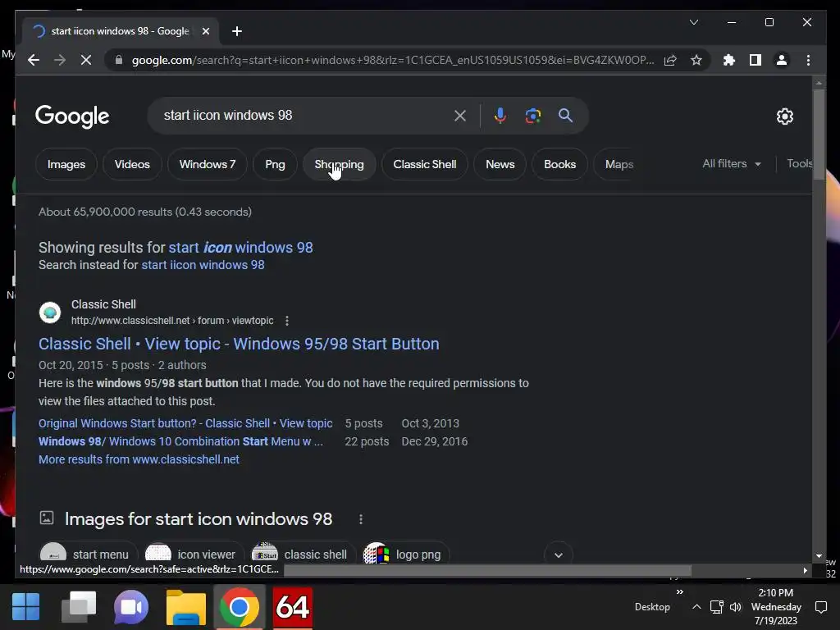The image size is (840, 630).
Task: Open Original Windows Start button topic
Action: (x=185, y=423)
